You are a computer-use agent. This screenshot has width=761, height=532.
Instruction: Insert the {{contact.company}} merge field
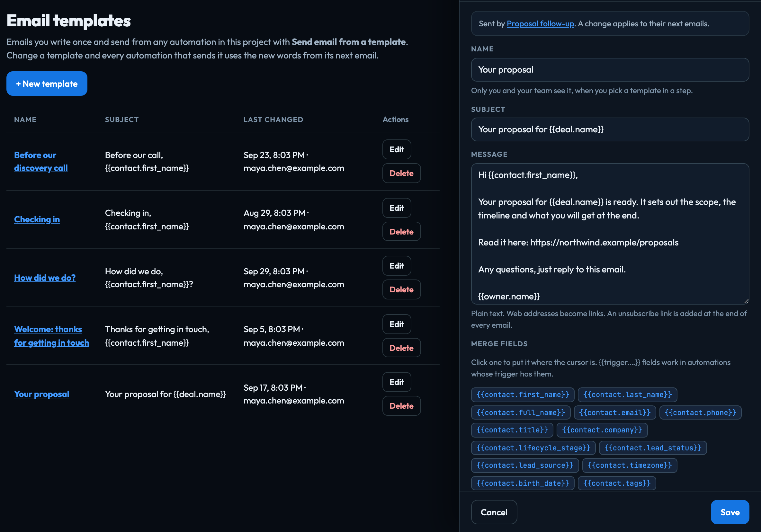point(602,430)
